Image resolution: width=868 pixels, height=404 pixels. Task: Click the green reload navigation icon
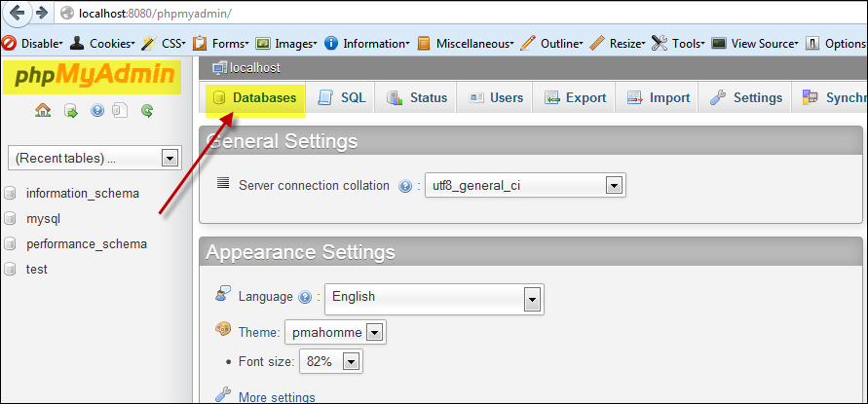(147, 111)
